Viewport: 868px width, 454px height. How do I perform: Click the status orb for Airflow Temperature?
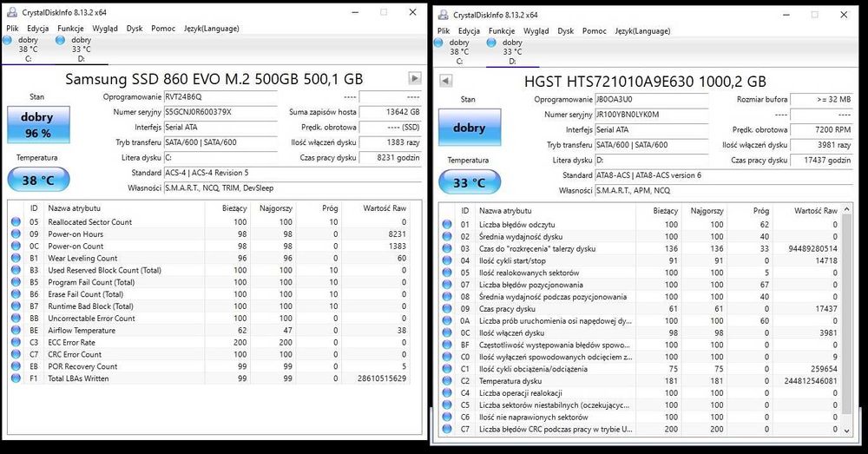(16, 331)
